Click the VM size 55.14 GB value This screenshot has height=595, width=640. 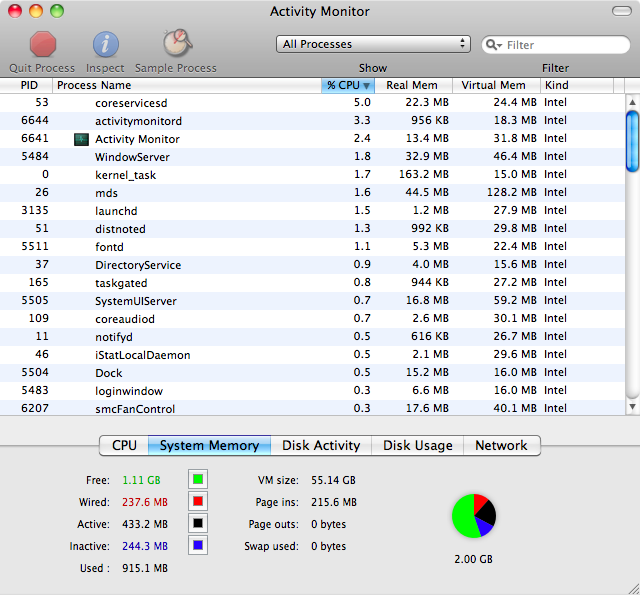pyautogui.click(x=333, y=480)
